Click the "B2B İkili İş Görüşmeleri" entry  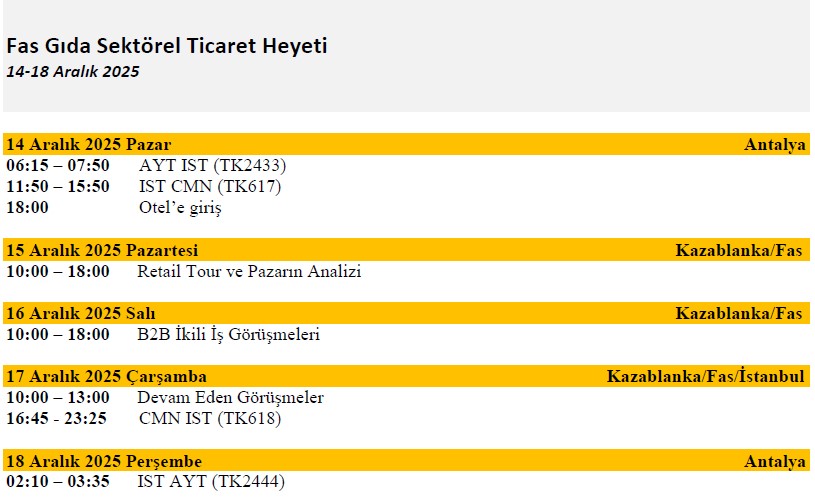tap(229, 335)
